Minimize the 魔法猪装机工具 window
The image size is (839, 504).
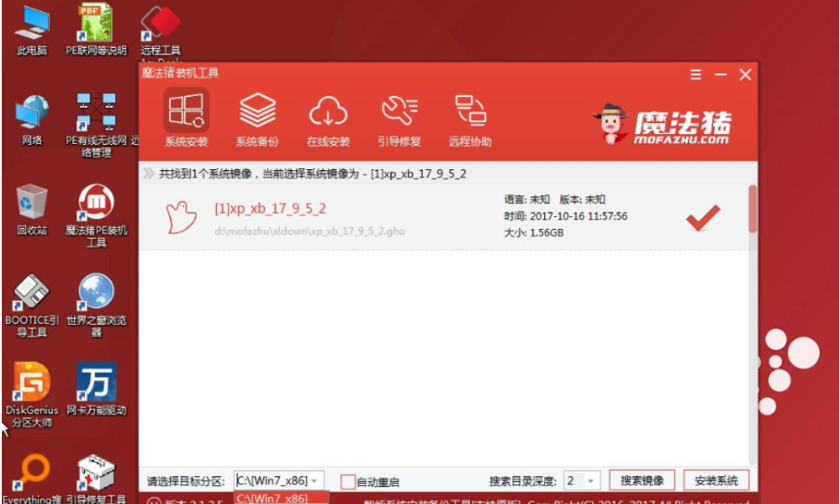720,74
